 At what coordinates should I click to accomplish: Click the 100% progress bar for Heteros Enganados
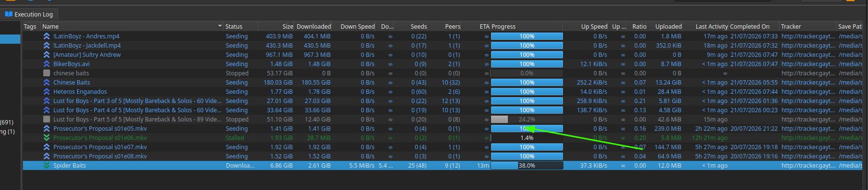coord(527,91)
